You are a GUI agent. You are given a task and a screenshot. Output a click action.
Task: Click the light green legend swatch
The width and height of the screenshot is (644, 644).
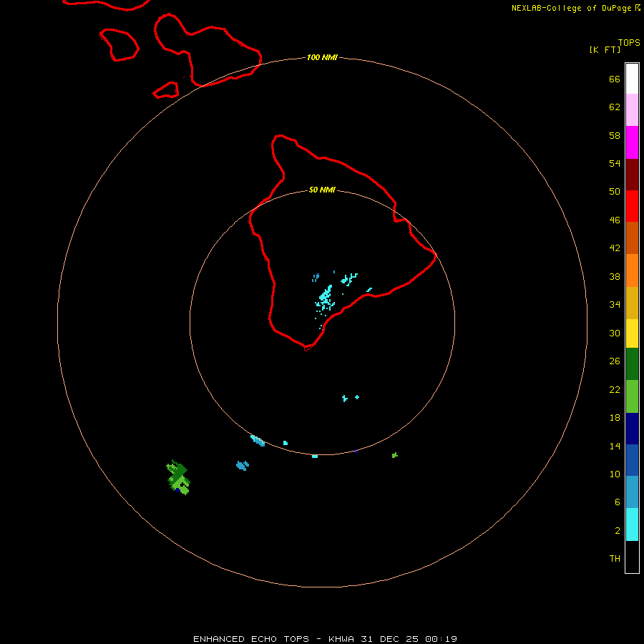[x=632, y=396]
